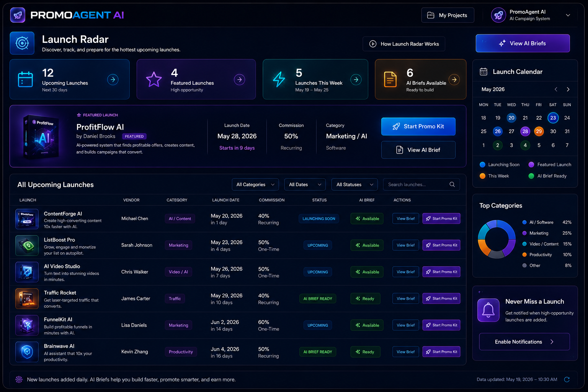Select May 26 in the Launch Calendar
Screen dimensions: 588x392
coord(498,131)
